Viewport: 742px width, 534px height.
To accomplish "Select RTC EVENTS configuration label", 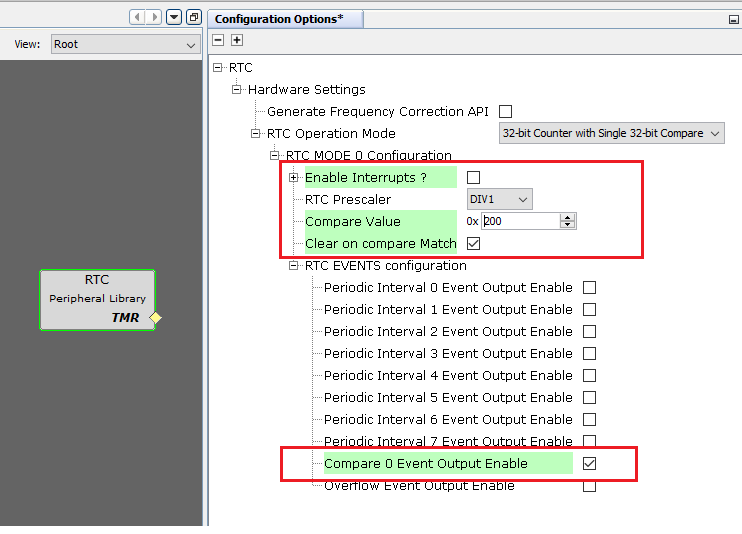I will tap(386, 266).
